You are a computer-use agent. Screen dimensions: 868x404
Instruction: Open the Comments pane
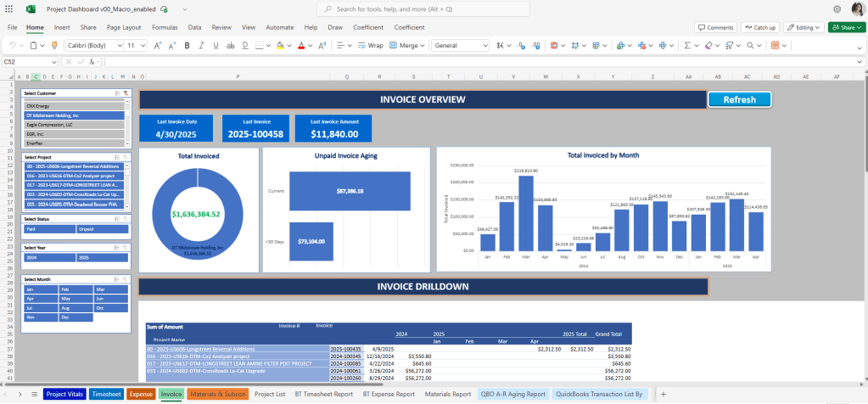coord(715,27)
